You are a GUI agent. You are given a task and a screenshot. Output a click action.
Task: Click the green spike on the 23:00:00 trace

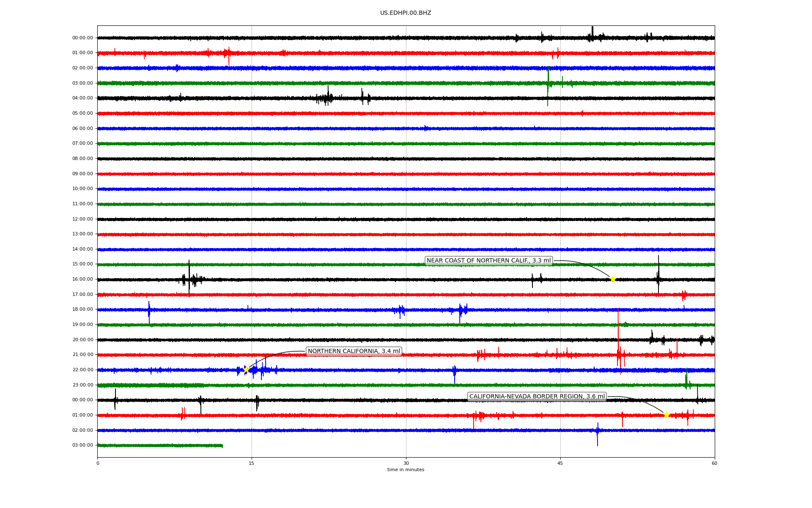pyautogui.click(x=687, y=379)
